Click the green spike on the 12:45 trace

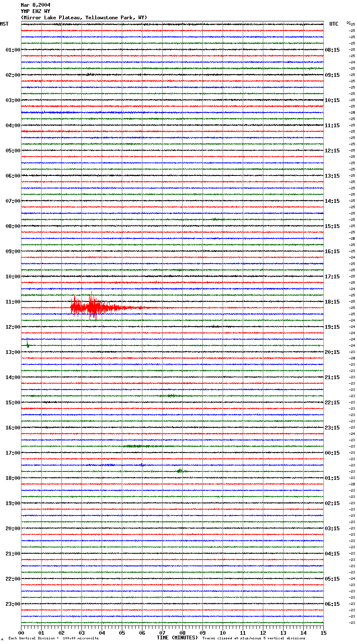28,343
